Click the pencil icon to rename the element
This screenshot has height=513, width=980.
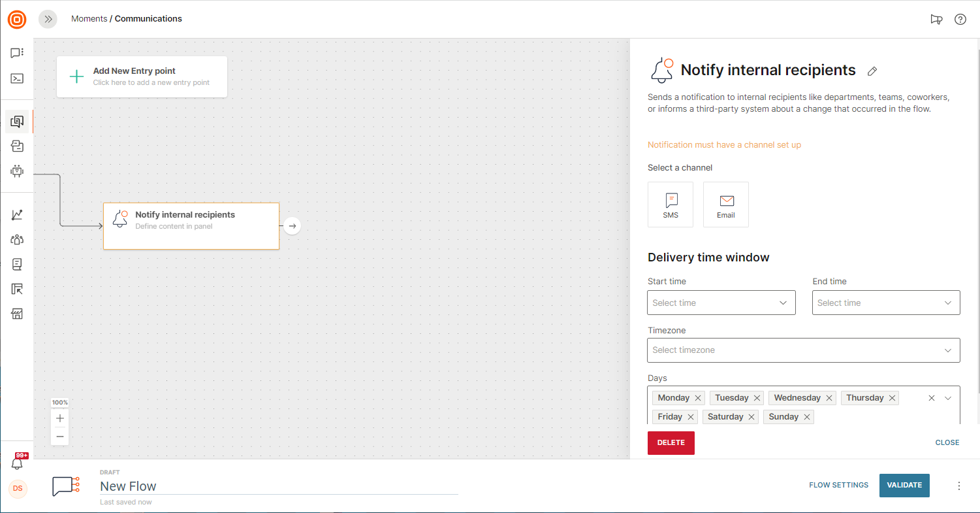coord(872,71)
